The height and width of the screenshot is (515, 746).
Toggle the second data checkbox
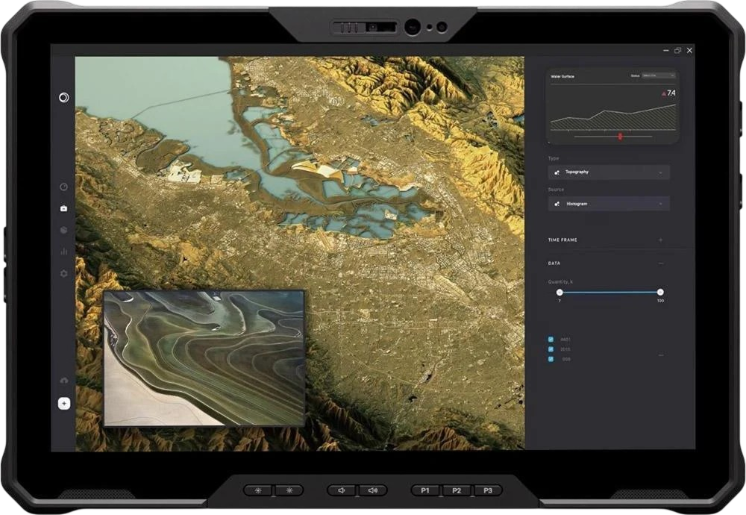coord(551,349)
